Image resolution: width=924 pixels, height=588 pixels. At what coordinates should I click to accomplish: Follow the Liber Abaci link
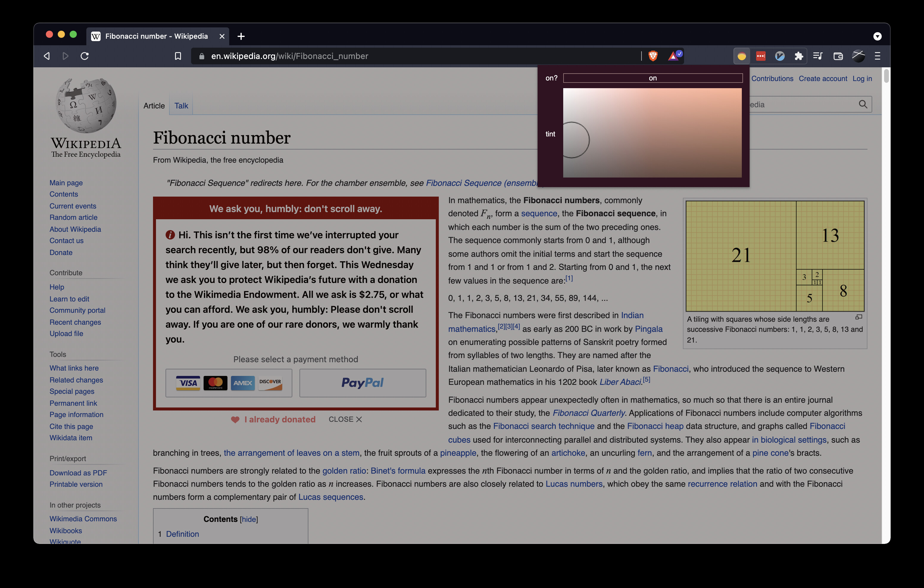[x=620, y=382]
